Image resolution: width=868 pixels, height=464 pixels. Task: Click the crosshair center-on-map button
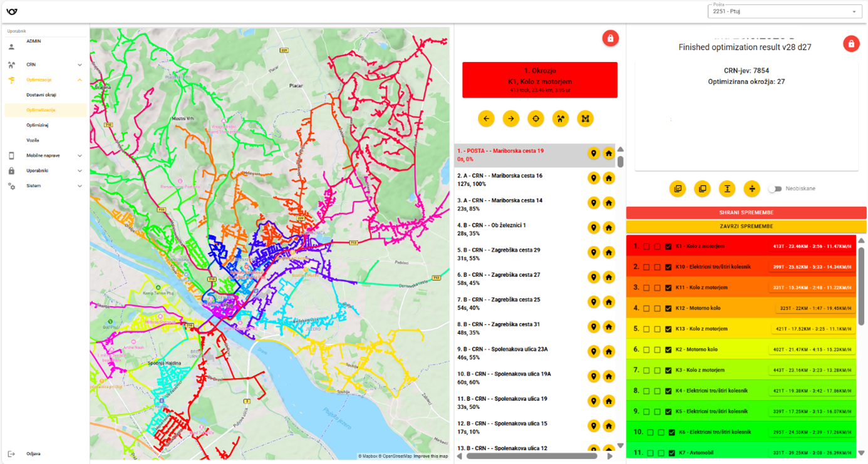(x=535, y=119)
